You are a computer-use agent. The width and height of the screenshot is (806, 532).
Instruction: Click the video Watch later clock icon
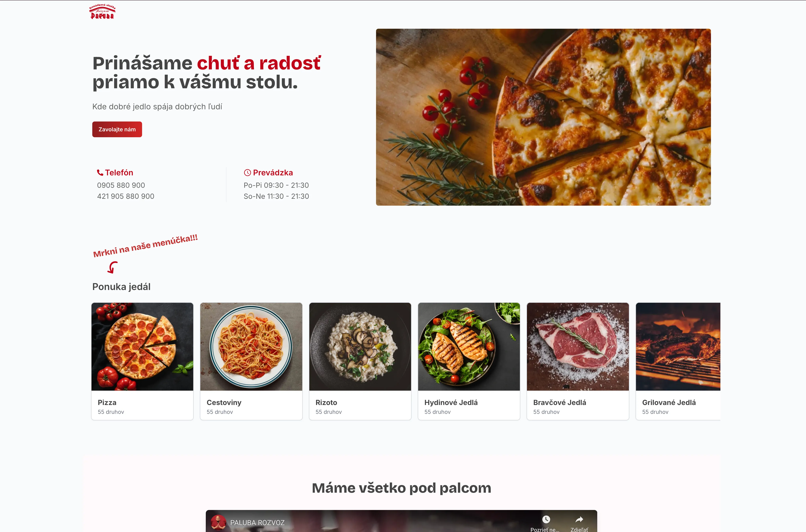(546, 519)
